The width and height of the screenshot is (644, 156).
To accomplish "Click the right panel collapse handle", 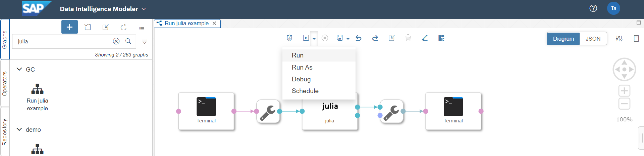I will point(641,138).
